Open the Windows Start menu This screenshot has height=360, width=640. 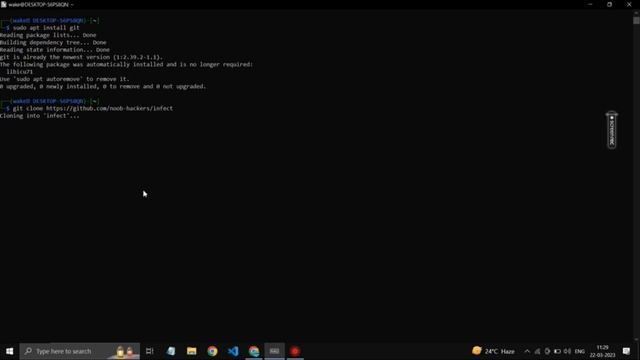click(x=9, y=351)
